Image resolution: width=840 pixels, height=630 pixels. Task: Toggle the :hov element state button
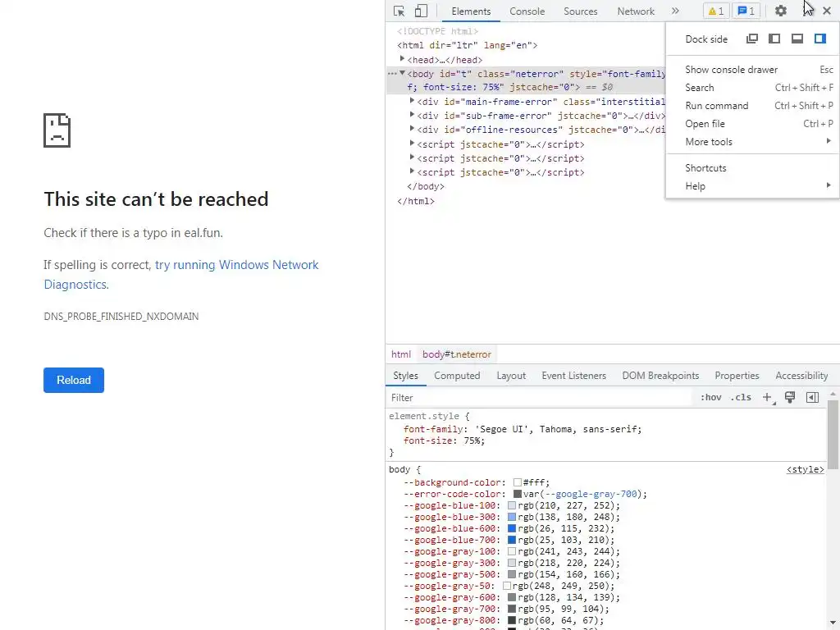[x=710, y=398]
